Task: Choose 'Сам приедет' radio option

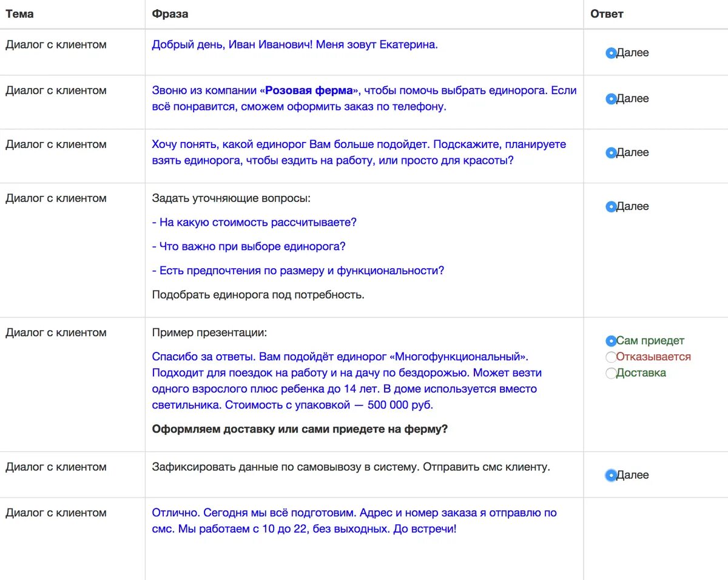Action: pos(611,341)
